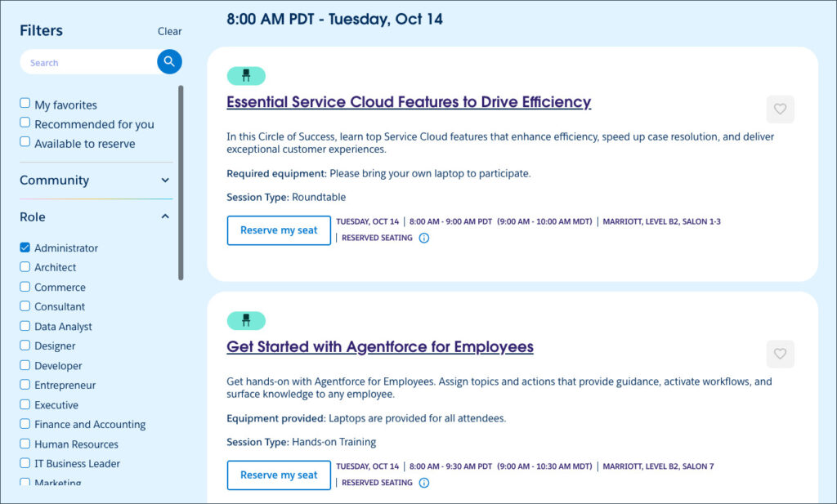Enable the My favorites filter
Viewport: 837px width, 504px height.
25,104
